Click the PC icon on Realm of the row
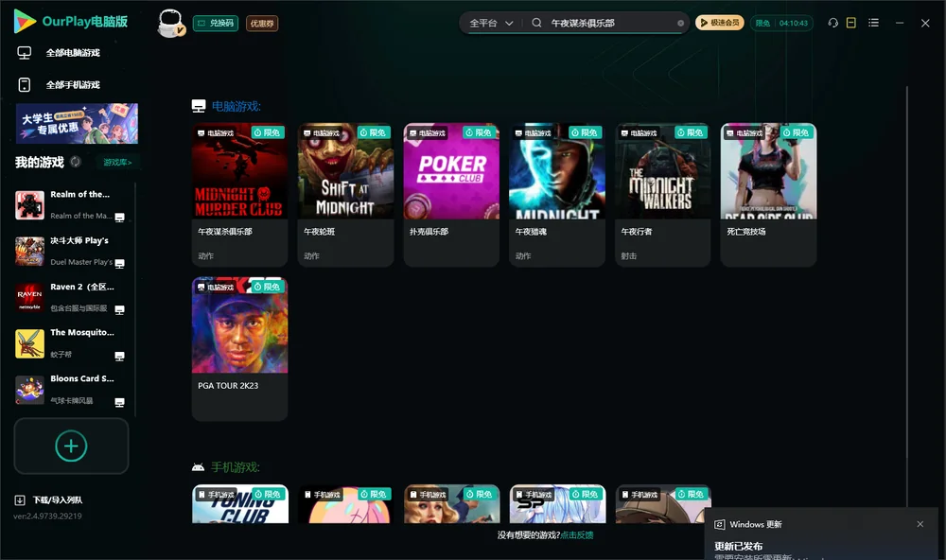 (x=119, y=218)
